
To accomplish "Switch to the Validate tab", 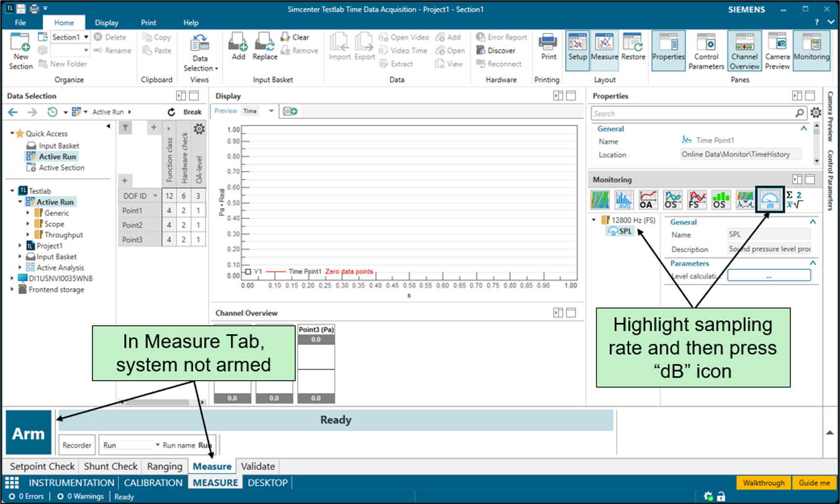I will [x=257, y=466].
